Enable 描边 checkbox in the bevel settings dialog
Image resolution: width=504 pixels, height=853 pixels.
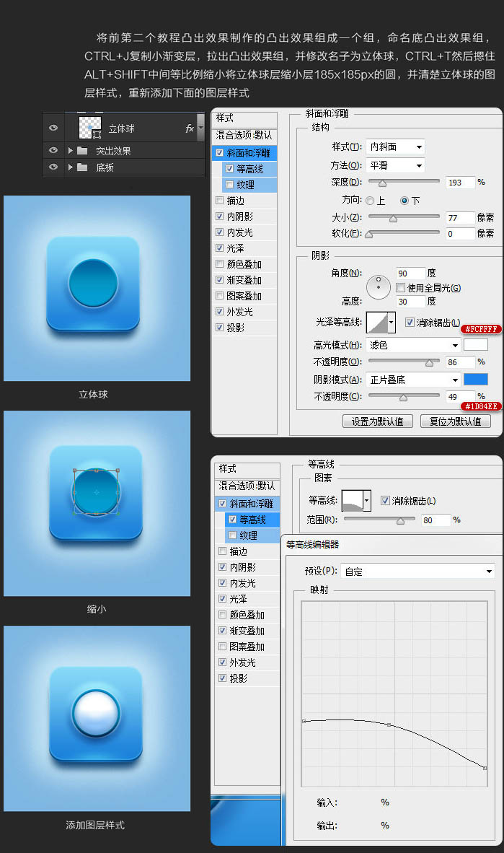[x=220, y=200]
